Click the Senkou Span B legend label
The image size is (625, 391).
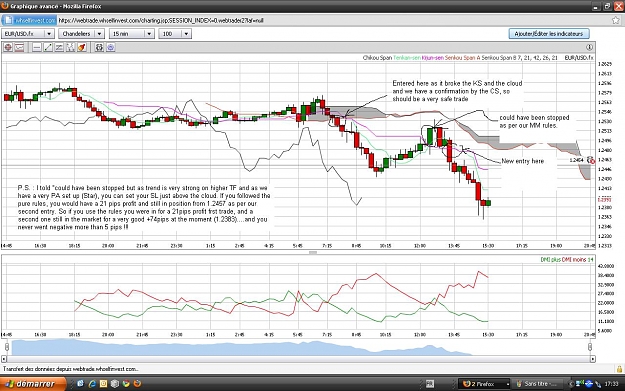(x=499, y=58)
